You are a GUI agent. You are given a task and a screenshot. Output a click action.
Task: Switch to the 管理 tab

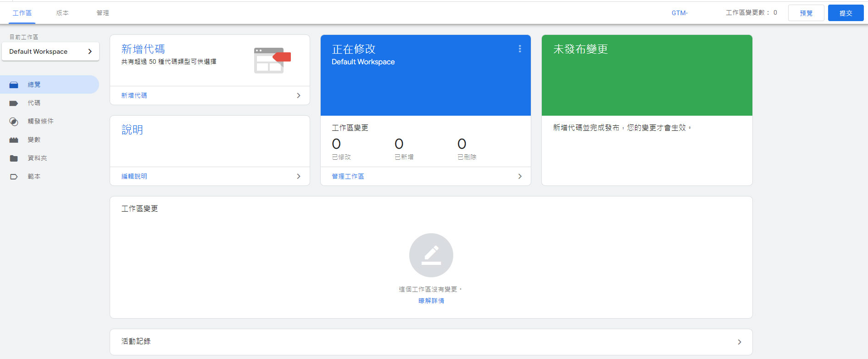coord(103,13)
